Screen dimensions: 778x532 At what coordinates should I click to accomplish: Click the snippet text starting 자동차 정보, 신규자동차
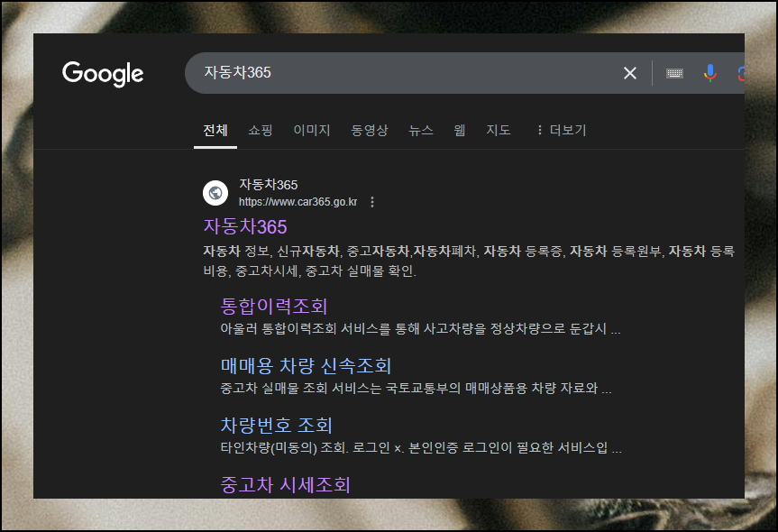pos(469,261)
